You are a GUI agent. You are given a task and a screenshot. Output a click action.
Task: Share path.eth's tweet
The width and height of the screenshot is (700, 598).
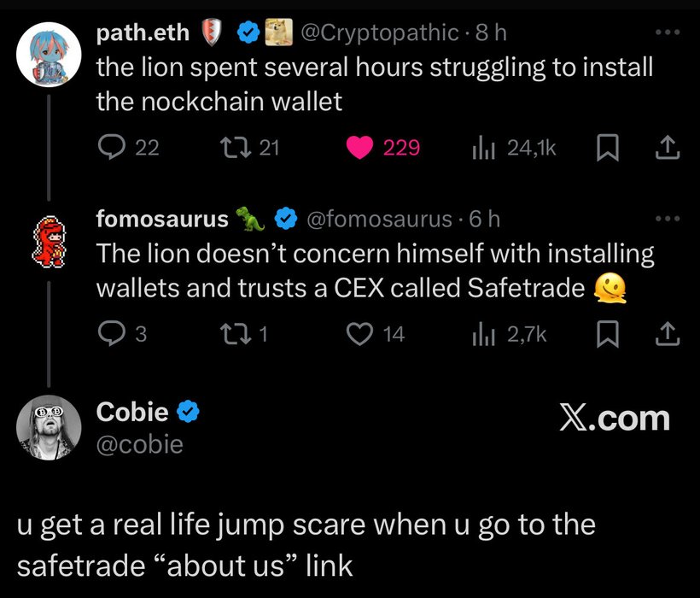coord(666,148)
